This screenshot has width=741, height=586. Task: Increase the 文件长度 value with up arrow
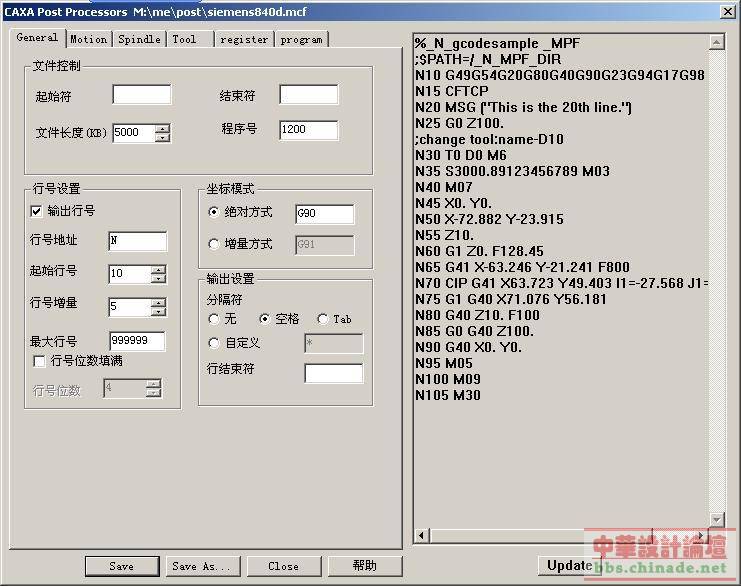click(x=162, y=129)
